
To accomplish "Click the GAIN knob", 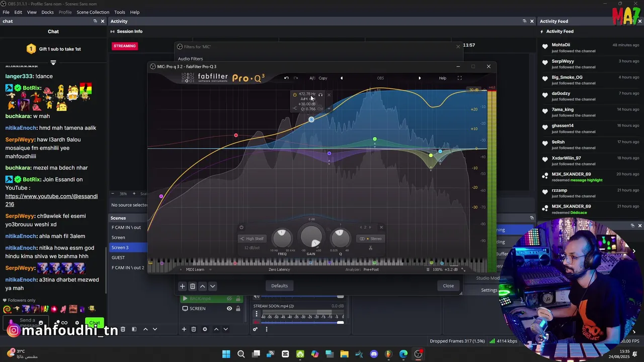I will click(311, 236).
